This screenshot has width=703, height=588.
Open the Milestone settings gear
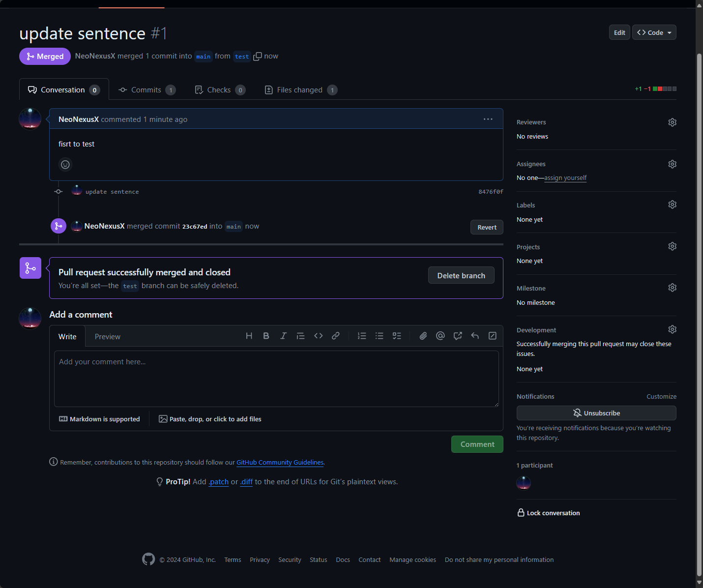point(672,288)
